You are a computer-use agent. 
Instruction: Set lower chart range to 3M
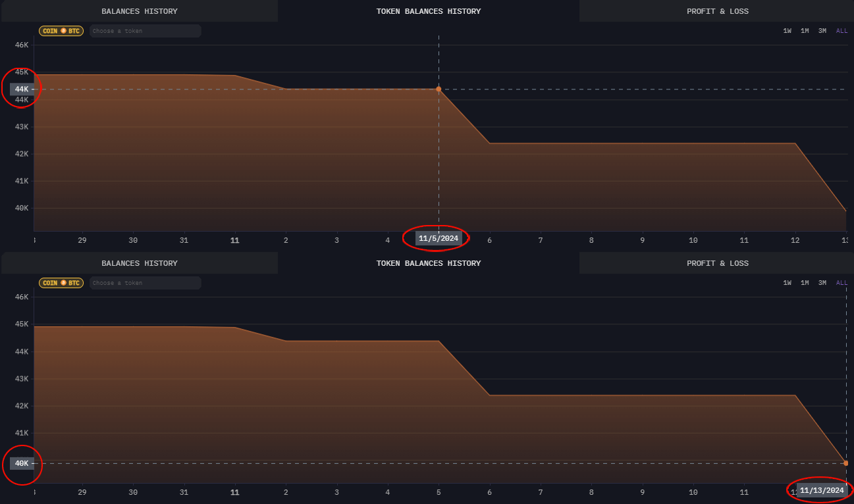tap(822, 283)
